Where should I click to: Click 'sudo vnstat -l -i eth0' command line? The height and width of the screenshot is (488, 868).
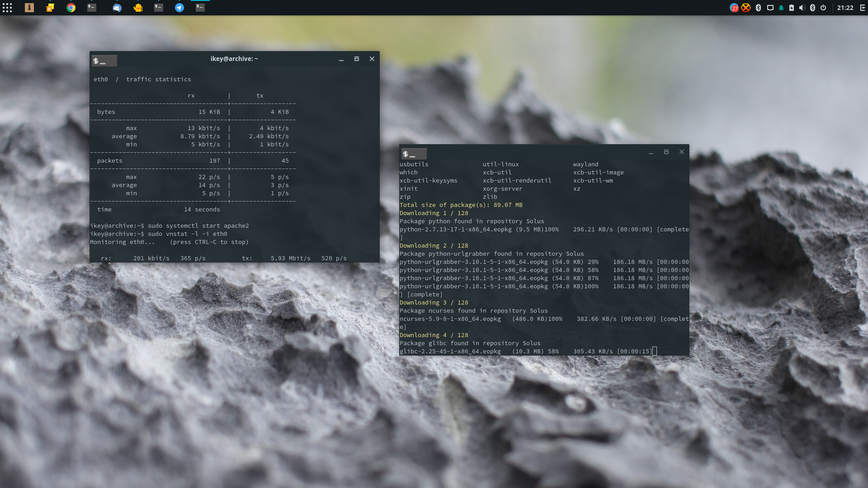click(188, 234)
